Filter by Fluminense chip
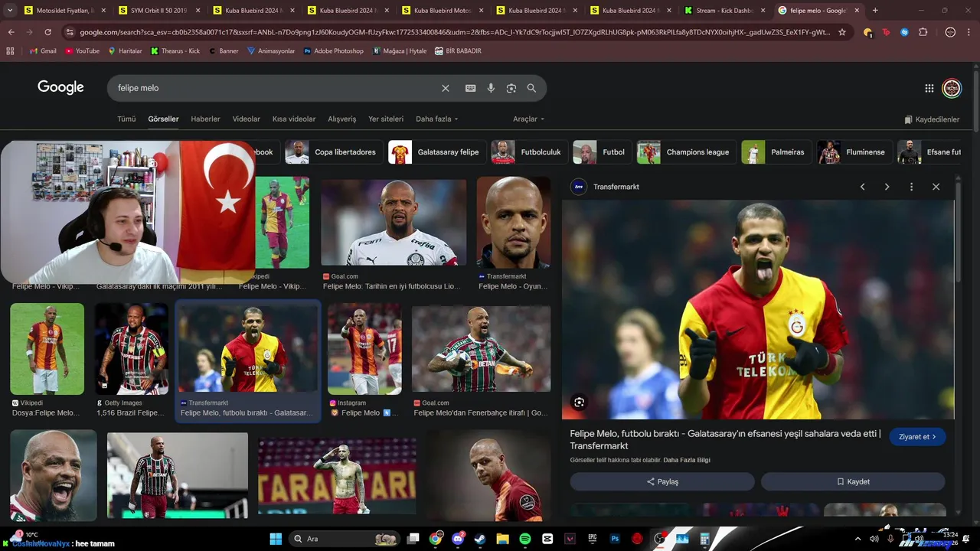Screen dimensions: 980x551 tap(854, 152)
